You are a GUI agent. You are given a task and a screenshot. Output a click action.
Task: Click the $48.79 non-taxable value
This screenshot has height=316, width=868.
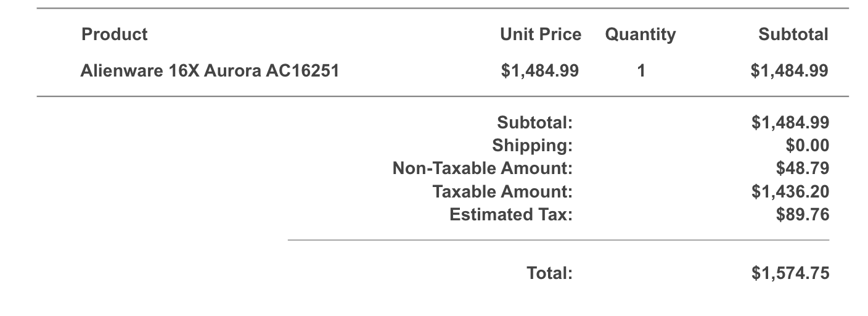click(803, 168)
